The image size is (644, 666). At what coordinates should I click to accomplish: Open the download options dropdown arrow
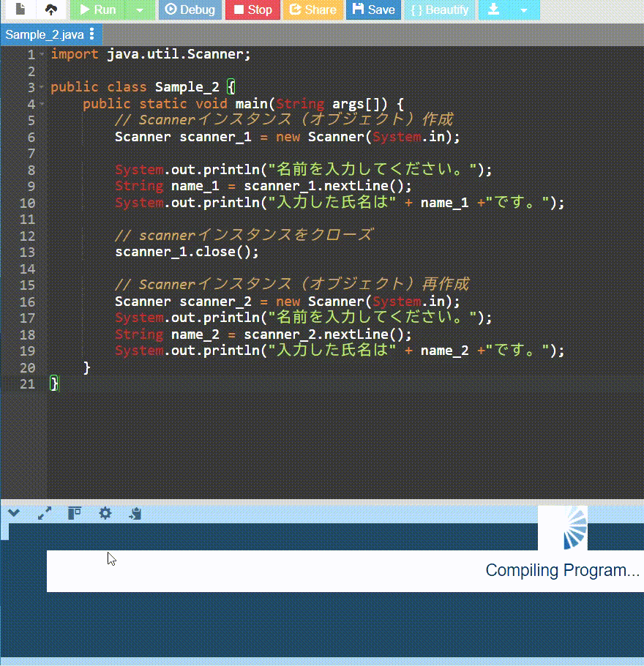(x=524, y=10)
